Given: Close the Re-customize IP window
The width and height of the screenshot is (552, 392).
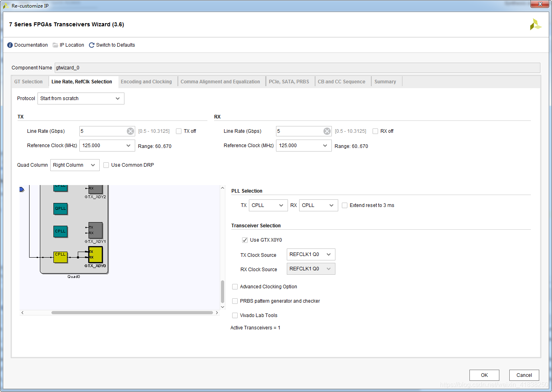Looking at the screenshot, I should point(540,4).
